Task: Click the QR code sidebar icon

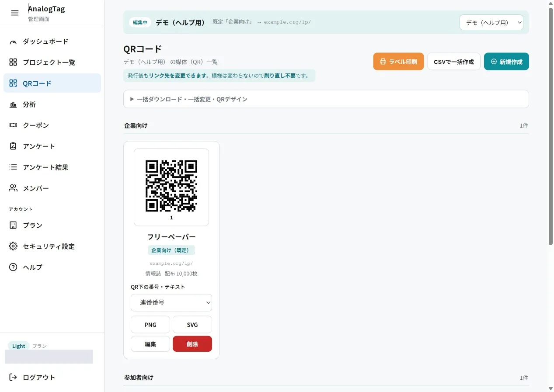Action: click(x=13, y=83)
